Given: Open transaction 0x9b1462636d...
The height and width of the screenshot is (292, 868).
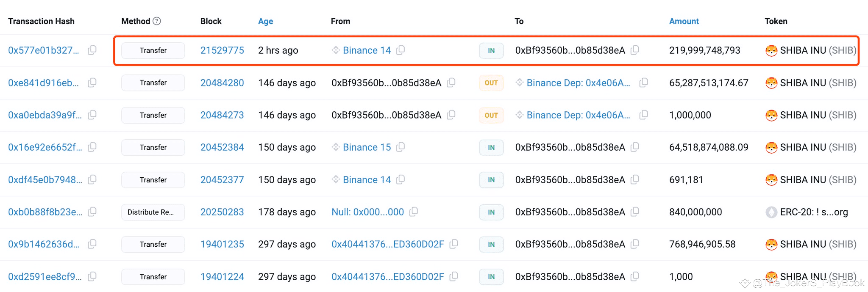Looking at the screenshot, I should 44,244.
